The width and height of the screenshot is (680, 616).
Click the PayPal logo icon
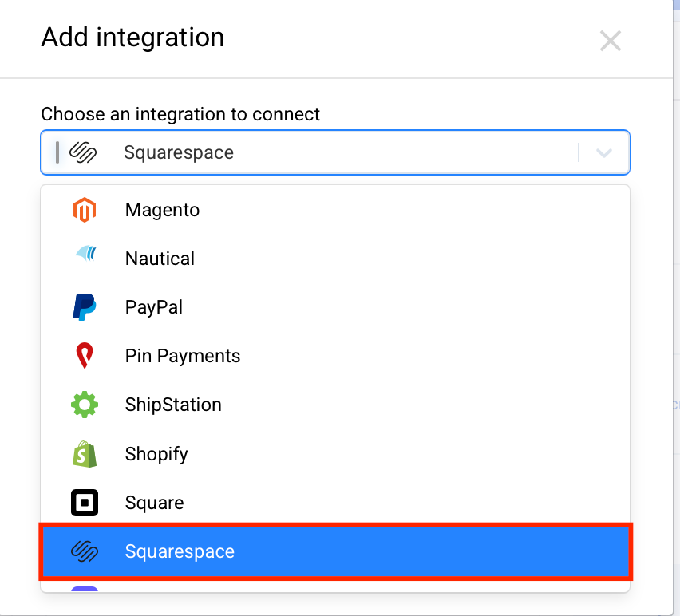coord(85,307)
